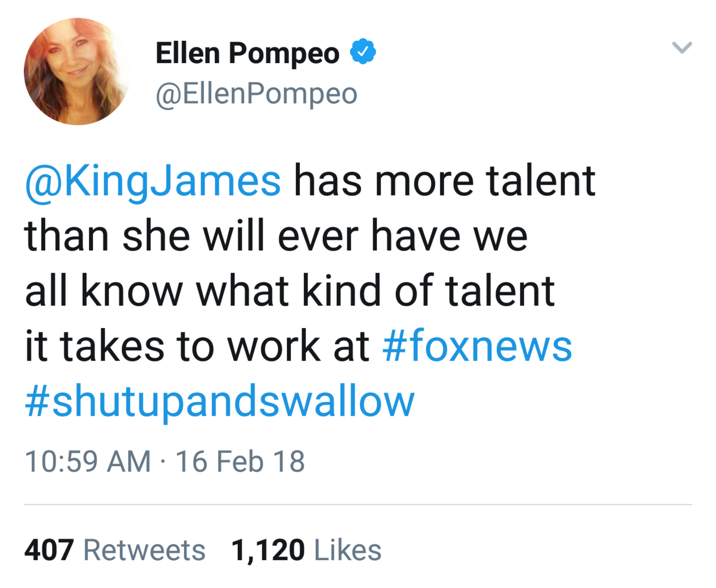
Task: Click the Likes label
Action: tap(347, 550)
